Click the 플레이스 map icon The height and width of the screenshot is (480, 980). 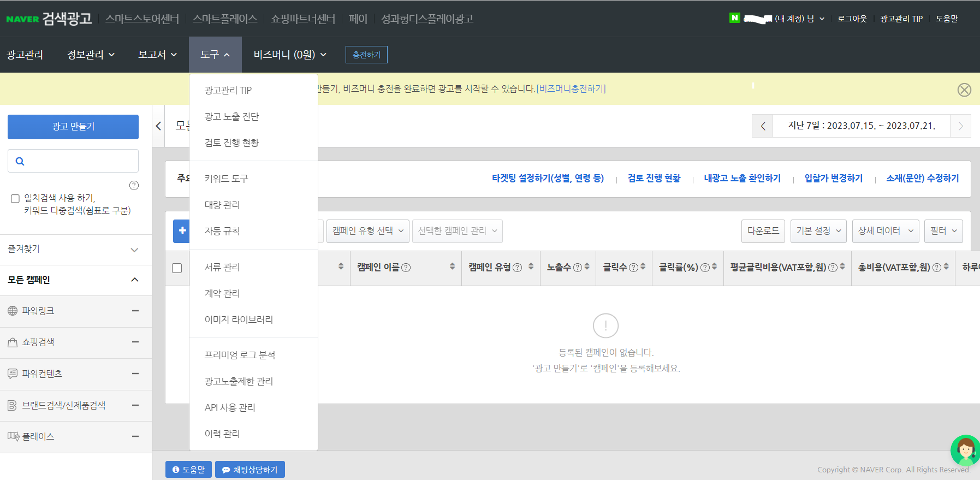click(x=13, y=436)
